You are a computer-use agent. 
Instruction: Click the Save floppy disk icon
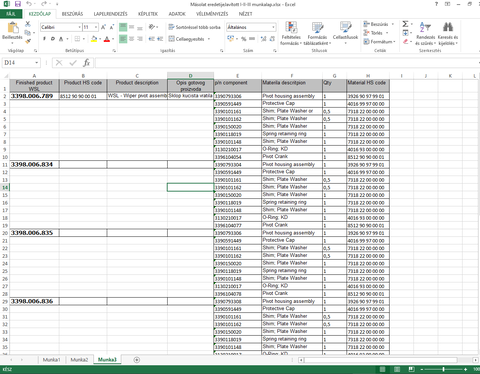[x=18, y=4]
